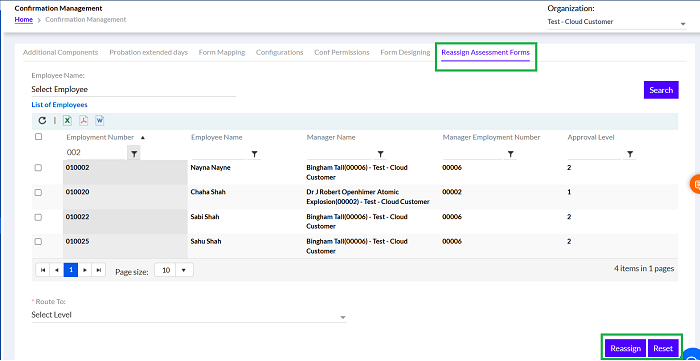Switch to the Form Mapping tab

[x=222, y=52]
